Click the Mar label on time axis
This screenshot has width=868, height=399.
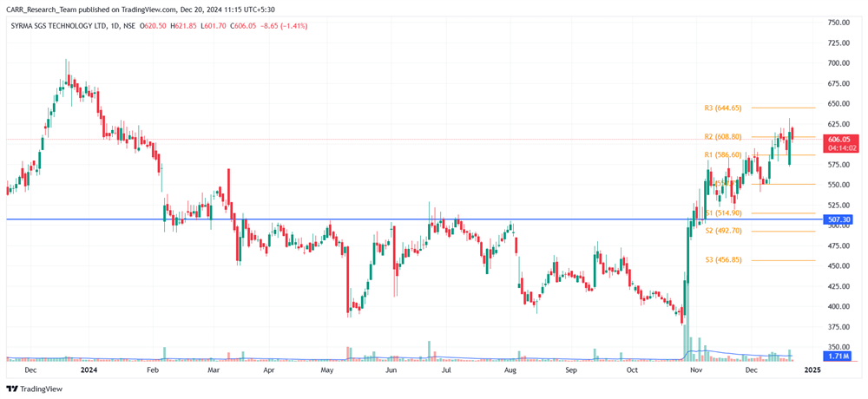click(x=214, y=370)
